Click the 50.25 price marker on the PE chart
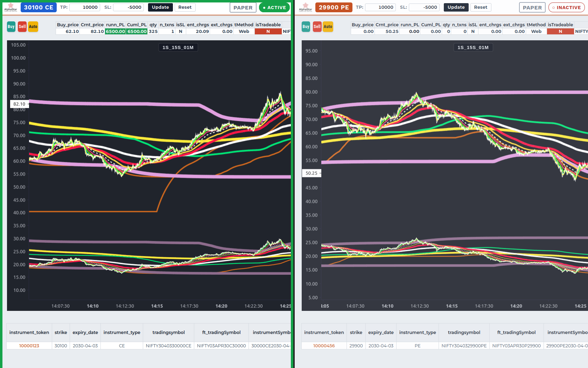Viewport: 588px width, 368px height. coord(311,173)
